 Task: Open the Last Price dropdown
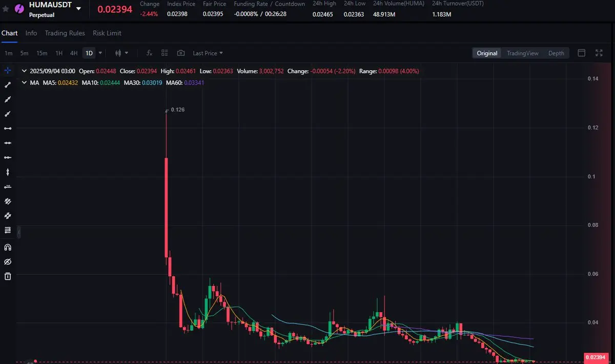tap(208, 53)
